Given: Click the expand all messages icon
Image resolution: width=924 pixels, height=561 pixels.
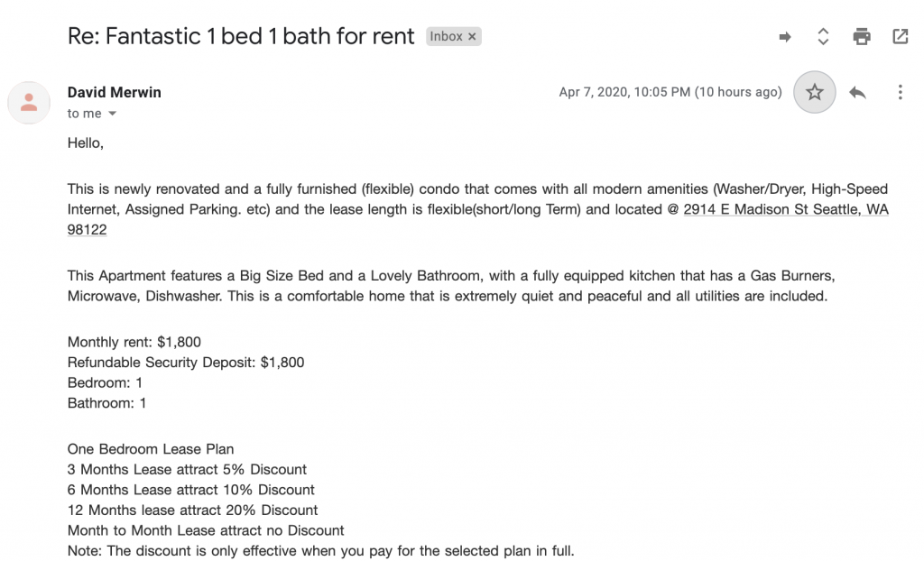Looking at the screenshot, I should coord(823,37).
